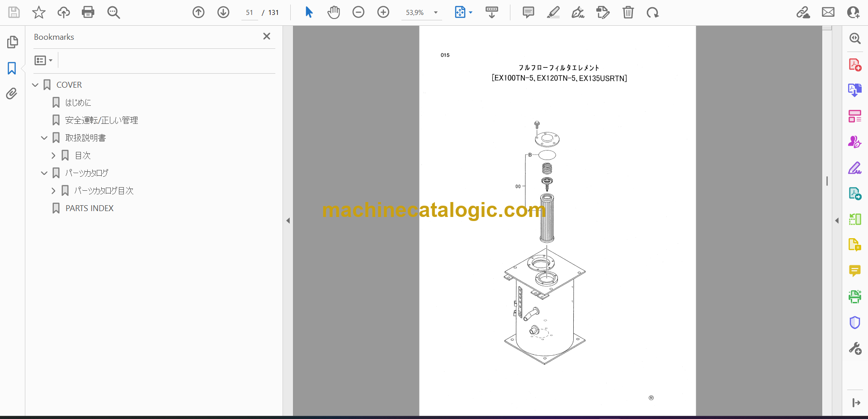This screenshot has height=419, width=868.
Task: Click the Save file icon
Action: [x=14, y=12]
